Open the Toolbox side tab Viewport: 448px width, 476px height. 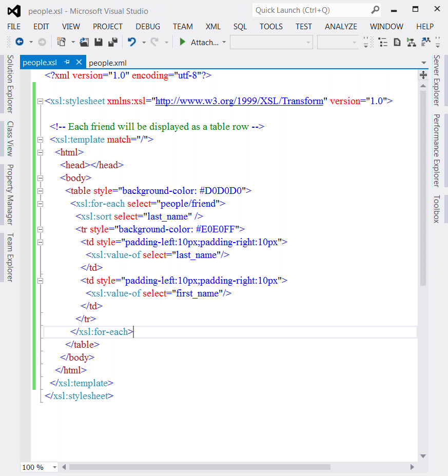tap(437, 209)
